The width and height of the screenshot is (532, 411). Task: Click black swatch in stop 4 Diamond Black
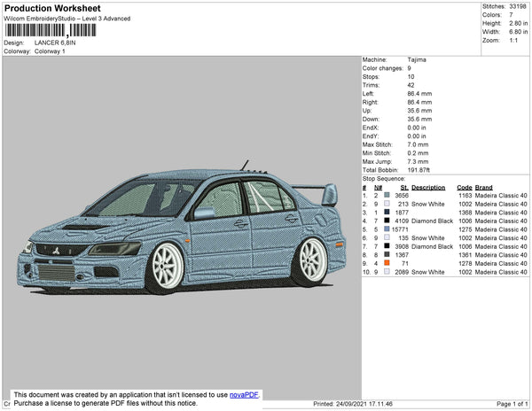coord(387,221)
